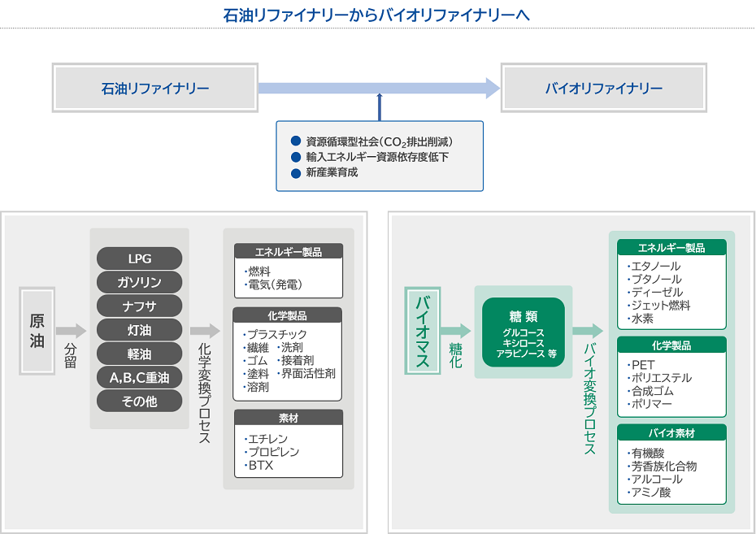Viewport: 756px width, 534px height.
Task: Click the ブタノール item
Action: [x=654, y=279]
